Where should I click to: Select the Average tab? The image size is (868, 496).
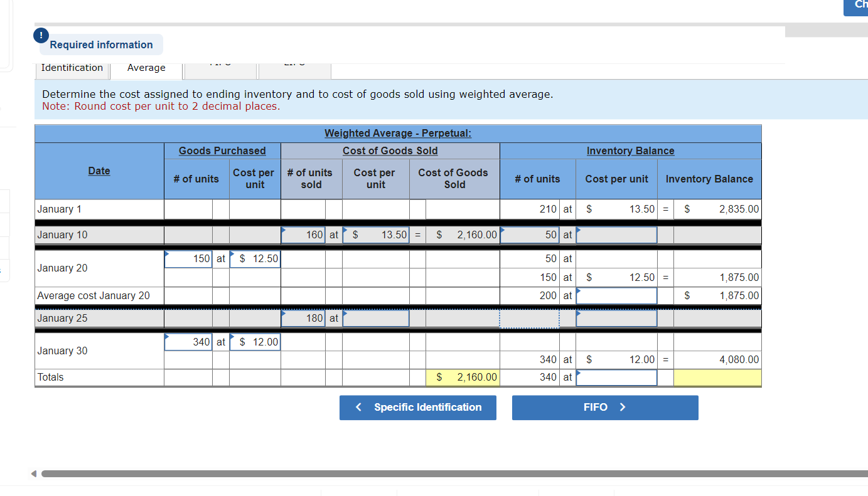coord(146,67)
